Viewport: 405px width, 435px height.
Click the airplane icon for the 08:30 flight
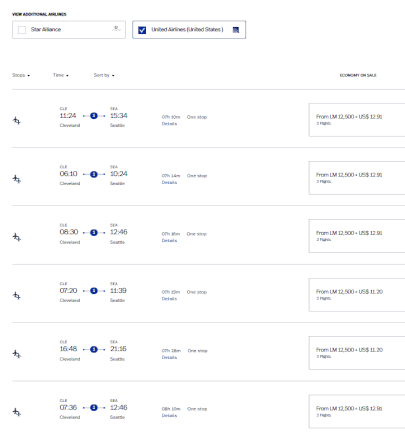(17, 237)
